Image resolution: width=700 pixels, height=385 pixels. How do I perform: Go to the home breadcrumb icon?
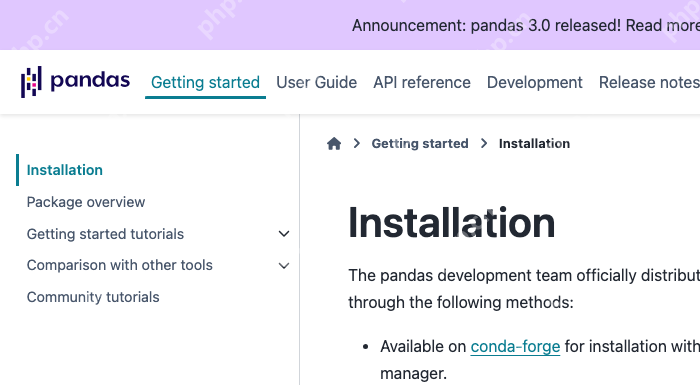pos(334,144)
